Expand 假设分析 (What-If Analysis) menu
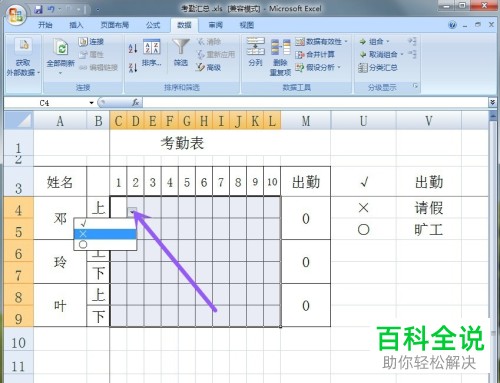 pos(318,67)
